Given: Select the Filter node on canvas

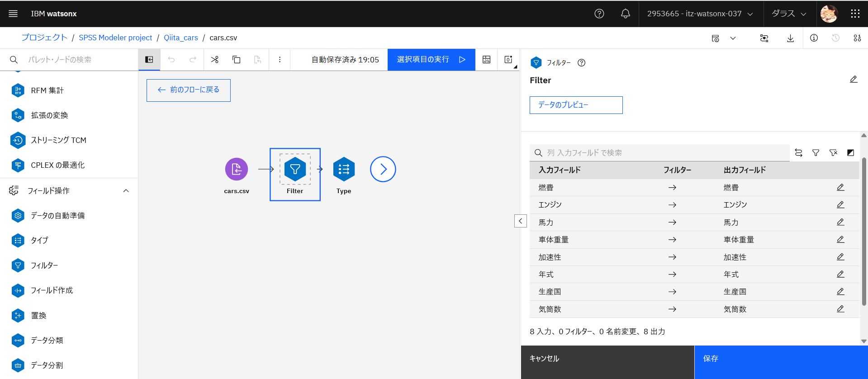Looking at the screenshot, I should coord(295,169).
